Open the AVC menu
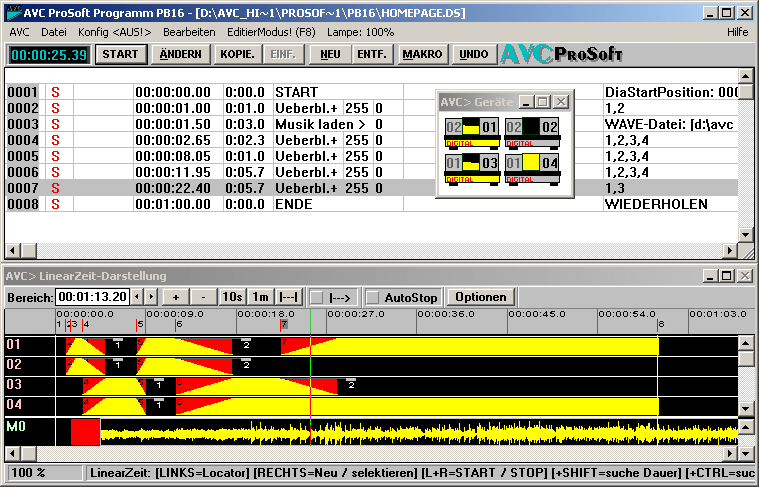759x487 pixels. [x=19, y=32]
